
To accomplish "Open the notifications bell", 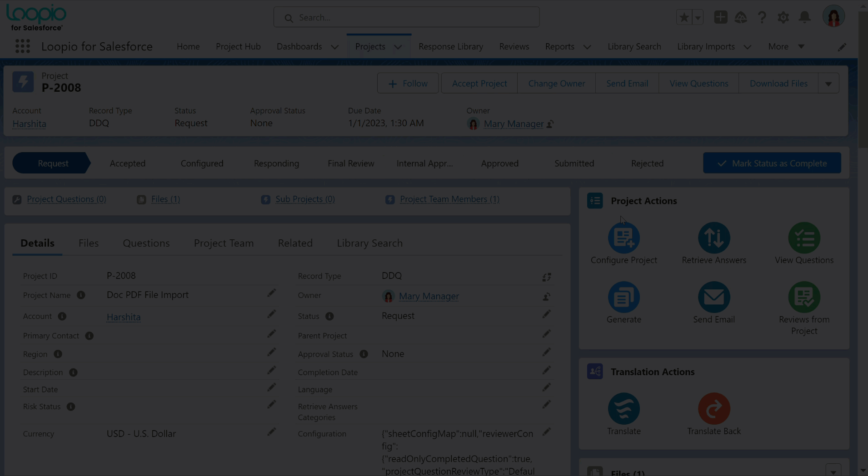I will coord(804,17).
